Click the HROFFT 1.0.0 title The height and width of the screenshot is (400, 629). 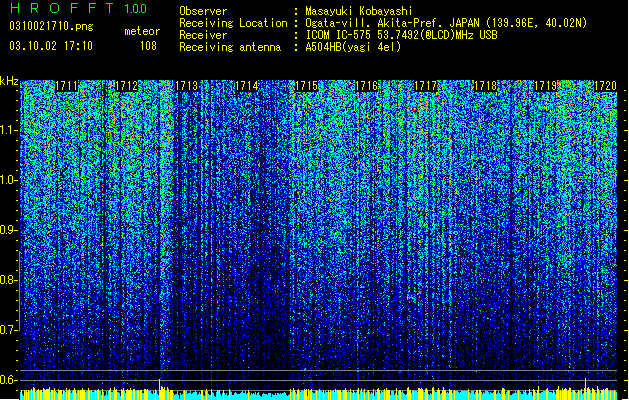pyautogui.click(x=79, y=8)
